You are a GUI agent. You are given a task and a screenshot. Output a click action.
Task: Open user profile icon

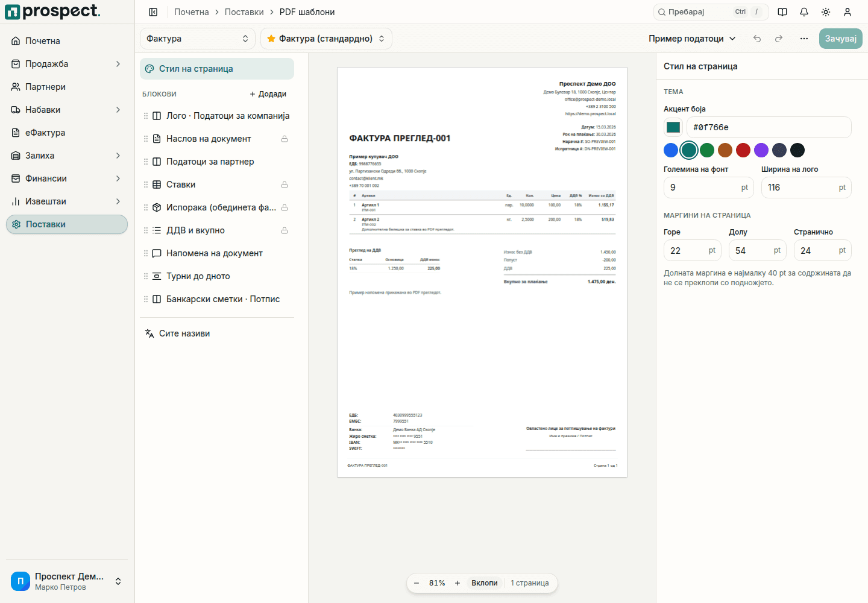tap(848, 12)
